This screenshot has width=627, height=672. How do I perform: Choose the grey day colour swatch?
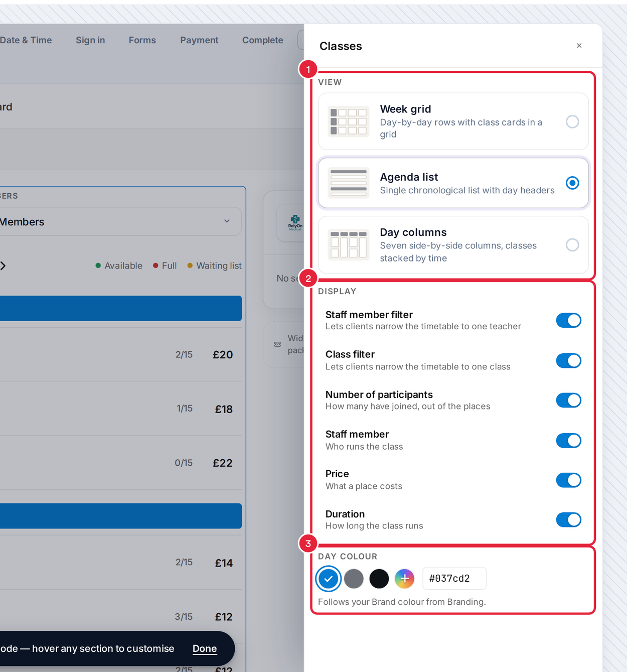(x=354, y=579)
